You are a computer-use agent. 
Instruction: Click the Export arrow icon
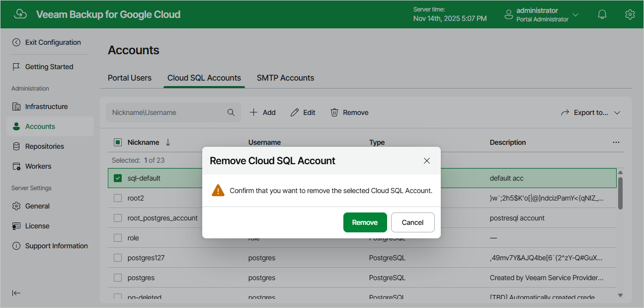click(x=565, y=112)
